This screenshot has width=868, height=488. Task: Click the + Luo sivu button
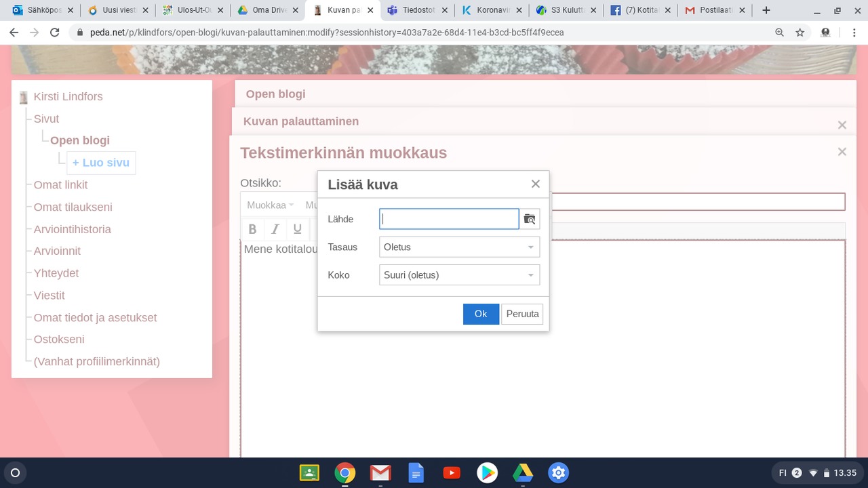click(x=101, y=163)
